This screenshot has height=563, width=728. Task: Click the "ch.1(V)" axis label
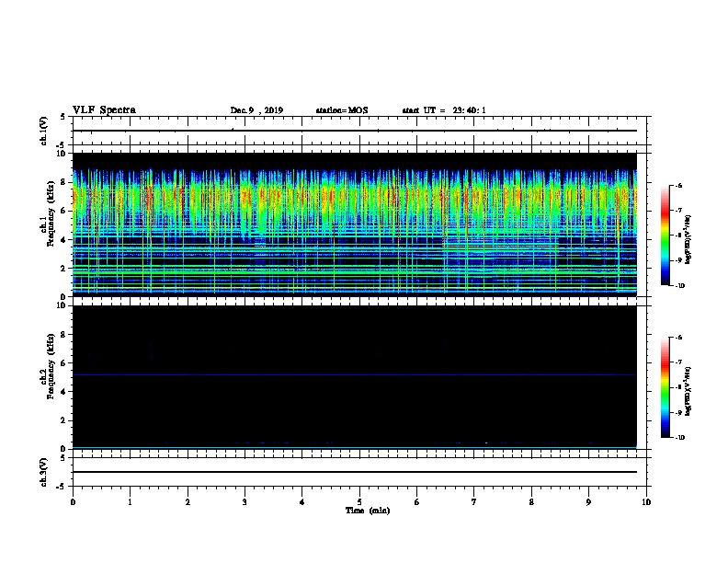[x=44, y=131]
